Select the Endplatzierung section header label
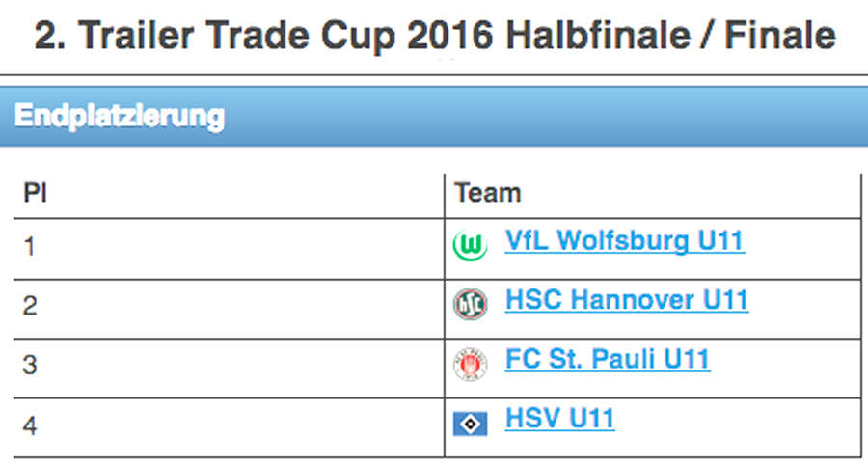Viewport: 868px width, 466px height. coord(120,117)
